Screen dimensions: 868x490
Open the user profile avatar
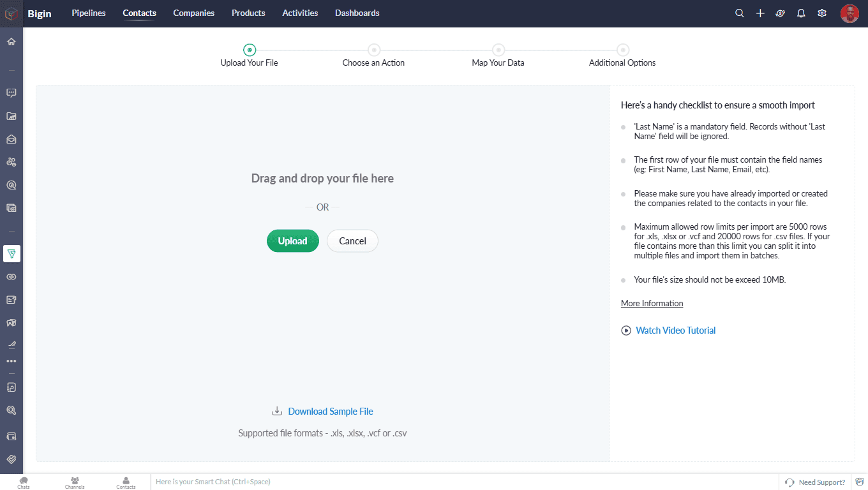849,13
